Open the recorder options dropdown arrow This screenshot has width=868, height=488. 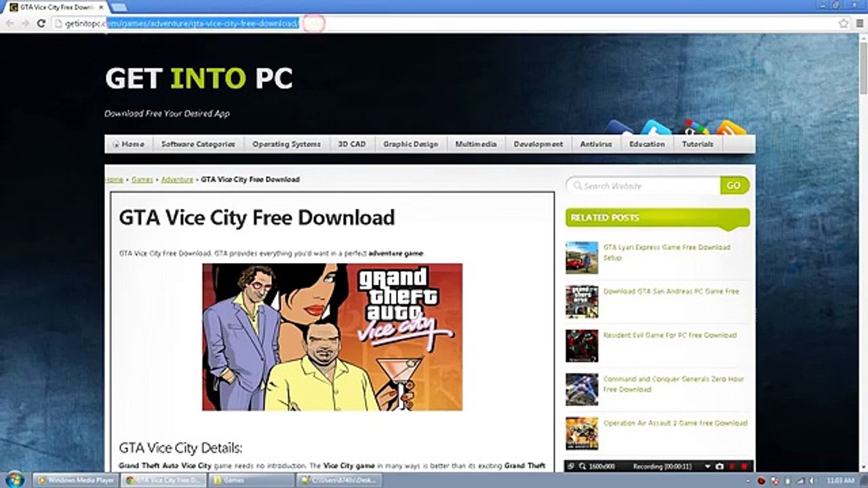[x=708, y=466]
